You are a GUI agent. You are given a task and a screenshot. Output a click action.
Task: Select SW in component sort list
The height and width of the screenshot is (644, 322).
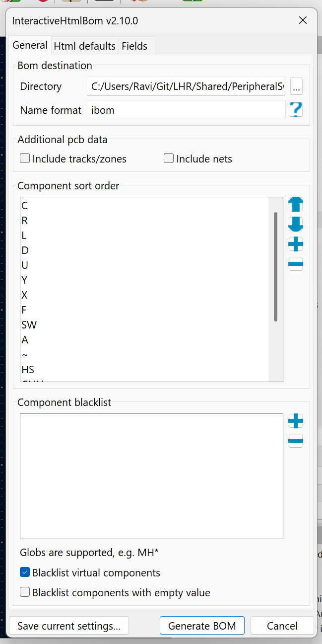click(x=29, y=325)
